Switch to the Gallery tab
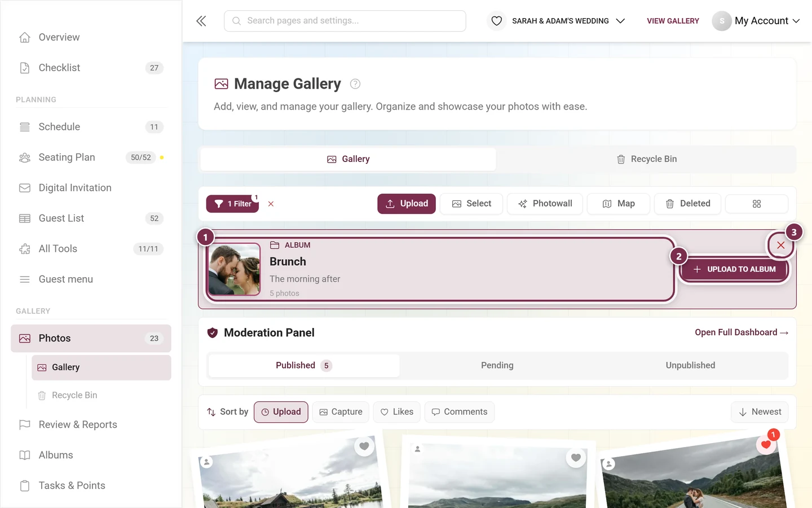The image size is (812, 508). 348,159
